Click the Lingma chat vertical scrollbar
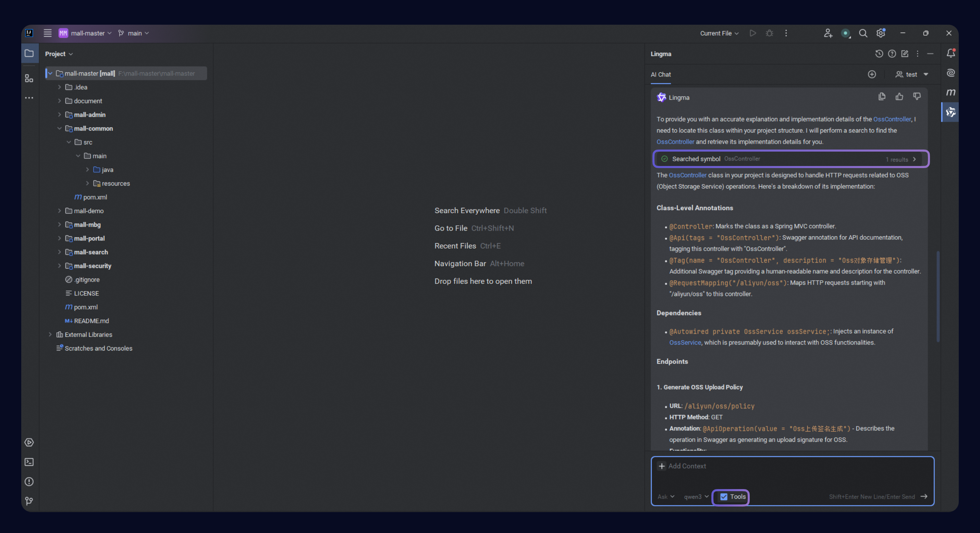This screenshot has height=533, width=980. pos(938,297)
